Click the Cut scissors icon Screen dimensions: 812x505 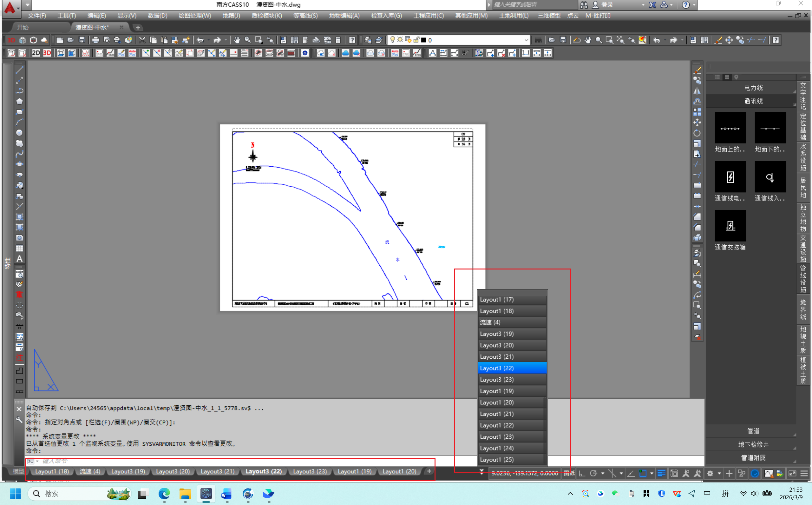tap(142, 40)
